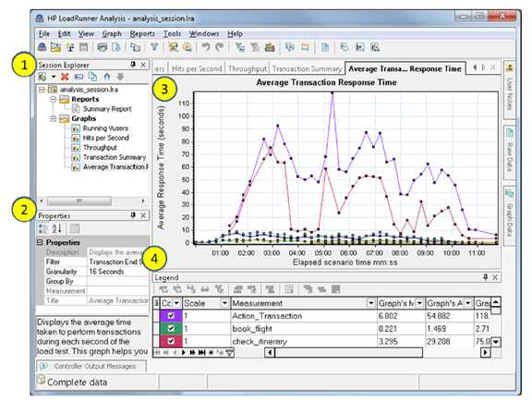This screenshot has width=532, height=401.
Task: Open the Graph menu
Action: pyautogui.click(x=112, y=33)
